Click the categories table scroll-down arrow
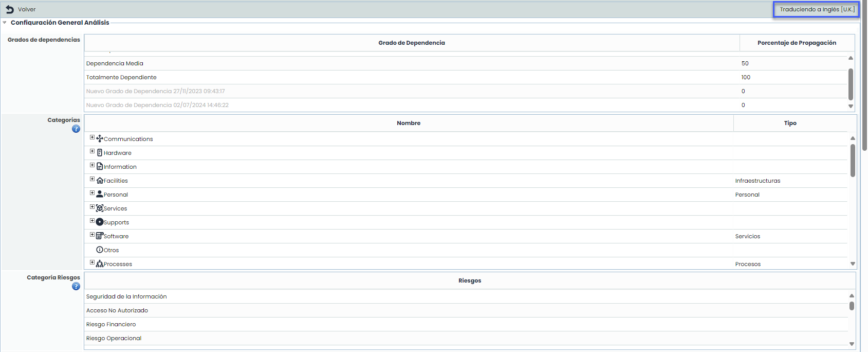This screenshot has height=352, width=868. [x=853, y=264]
